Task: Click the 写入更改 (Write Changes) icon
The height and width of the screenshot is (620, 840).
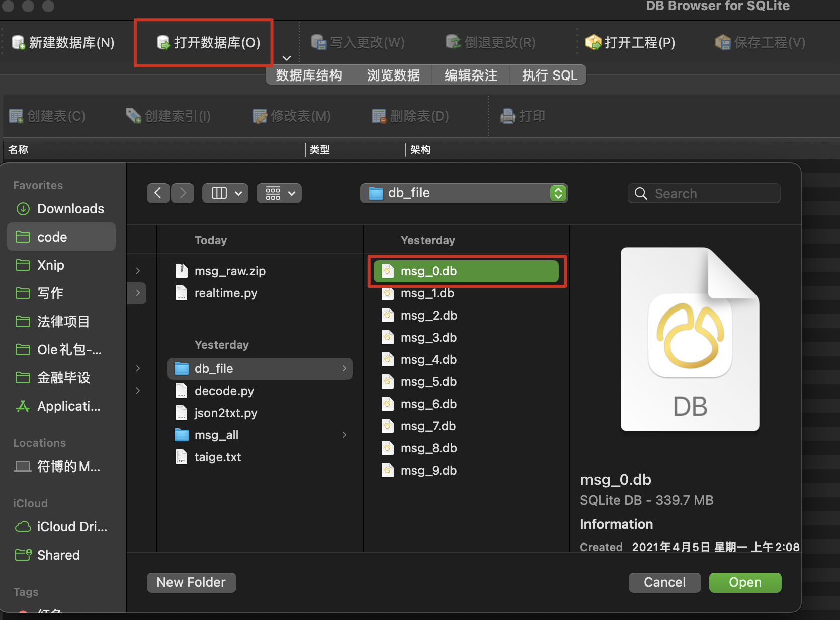Action: pos(318,43)
